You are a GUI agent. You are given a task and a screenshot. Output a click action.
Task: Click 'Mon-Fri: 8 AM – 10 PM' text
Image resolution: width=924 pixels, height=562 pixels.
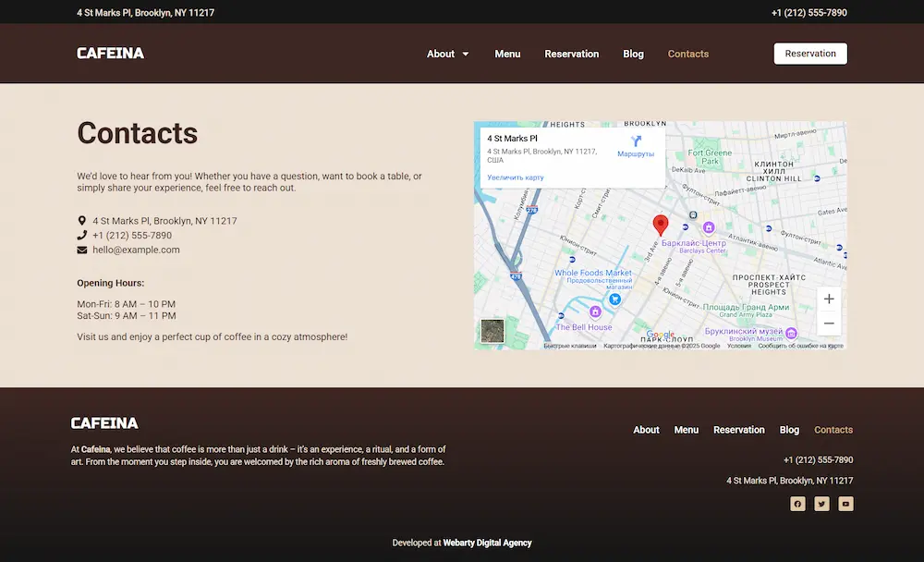point(126,304)
